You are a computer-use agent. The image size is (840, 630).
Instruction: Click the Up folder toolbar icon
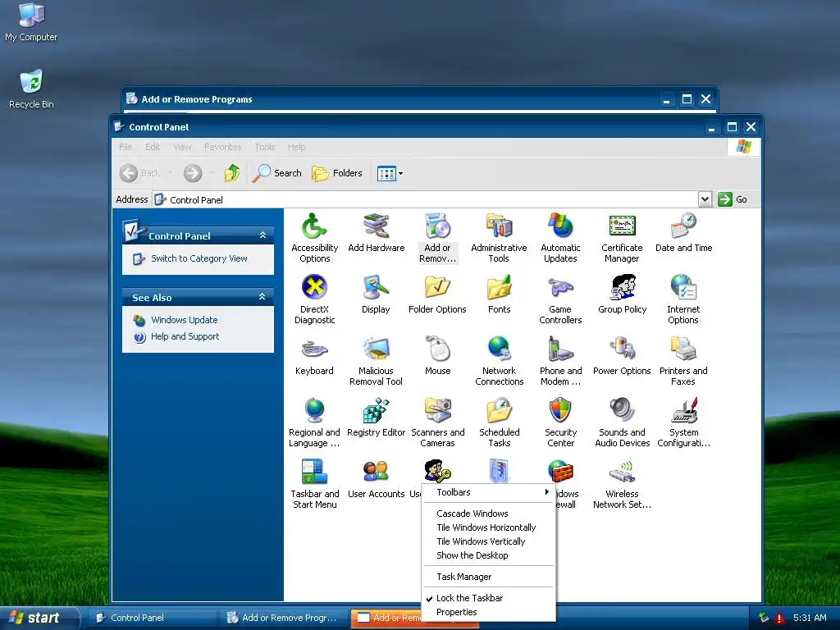(x=232, y=173)
